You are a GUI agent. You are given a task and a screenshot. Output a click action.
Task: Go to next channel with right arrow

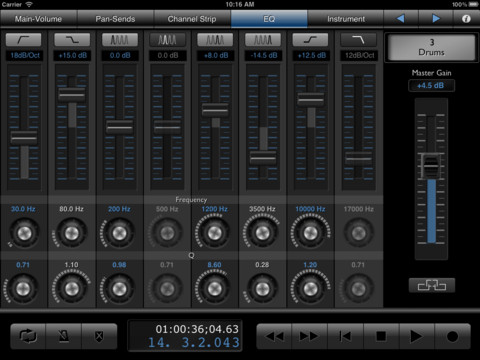[436, 19]
